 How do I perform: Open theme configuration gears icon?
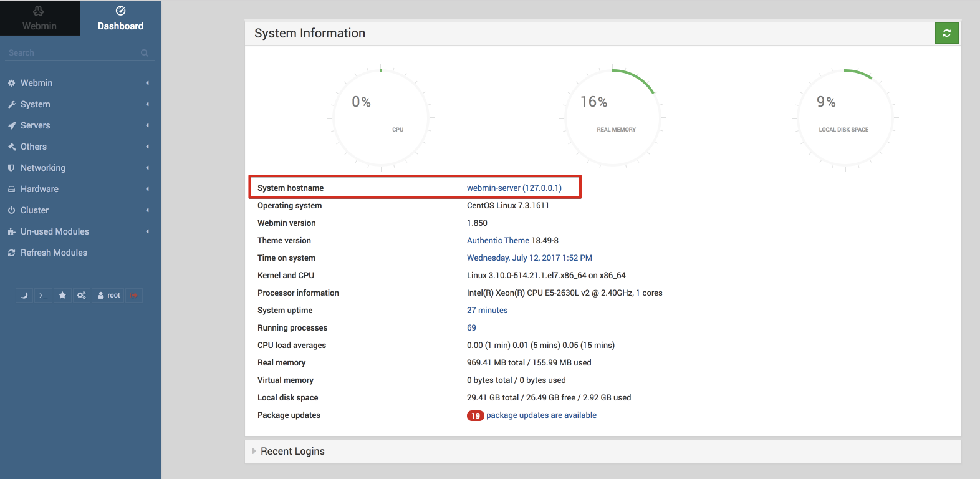coord(82,296)
